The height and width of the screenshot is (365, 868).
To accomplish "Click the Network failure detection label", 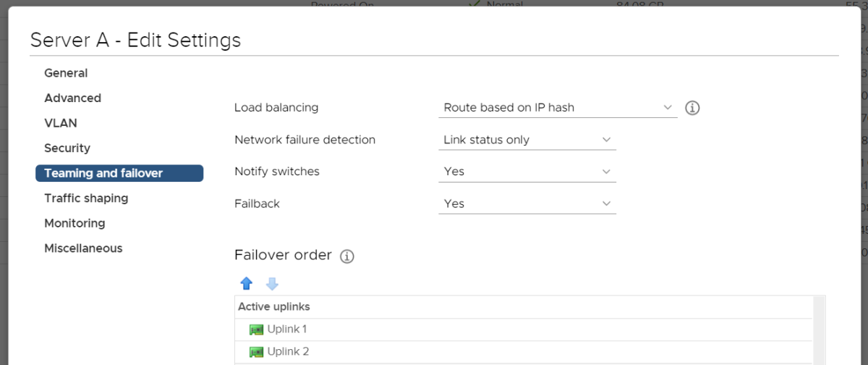I will [x=305, y=140].
